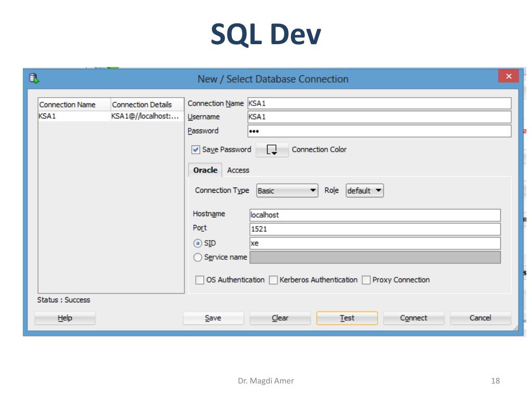The image size is (532, 399).
Task: Select the SID radio button
Action: tap(197, 243)
